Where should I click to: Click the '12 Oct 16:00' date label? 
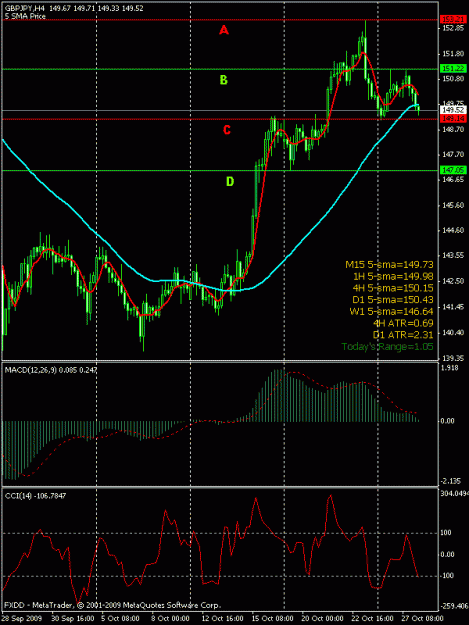222,618
